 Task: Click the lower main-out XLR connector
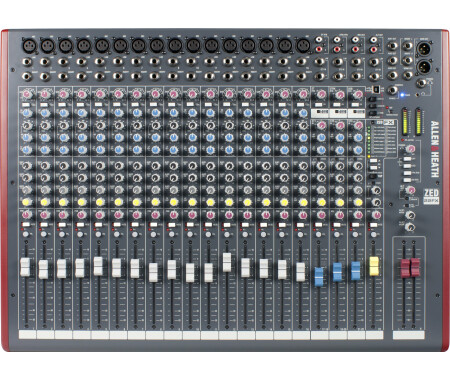pos(424,67)
